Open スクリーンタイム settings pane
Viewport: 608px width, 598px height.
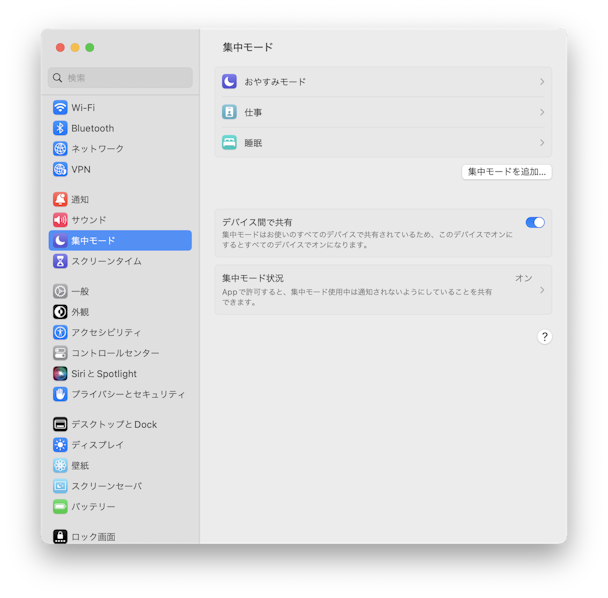pos(120,261)
